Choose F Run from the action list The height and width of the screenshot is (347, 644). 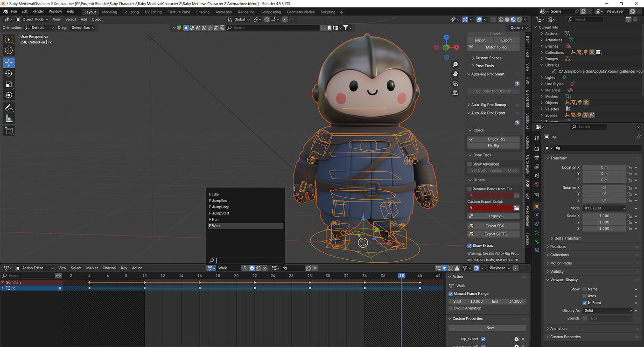245,219
